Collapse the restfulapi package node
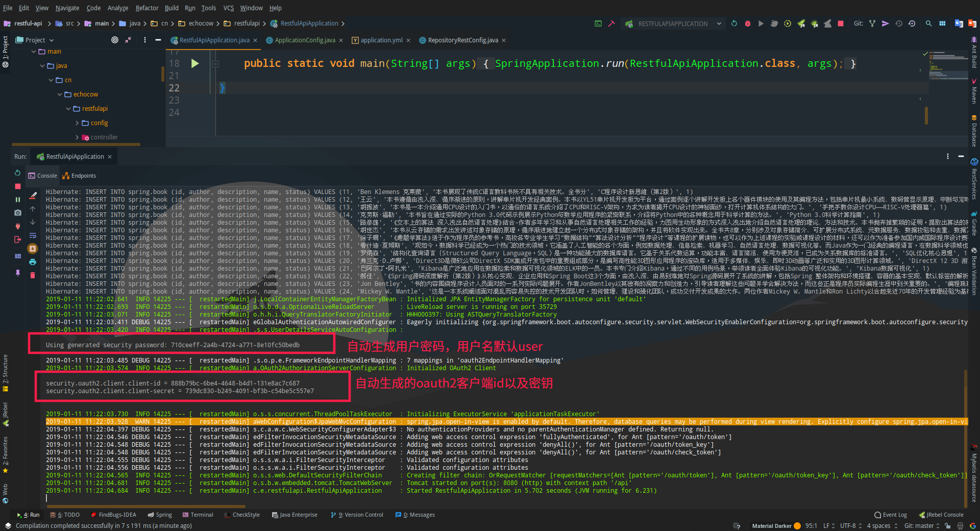This screenshot has height=531, width=980. click(x=68, y=109)
